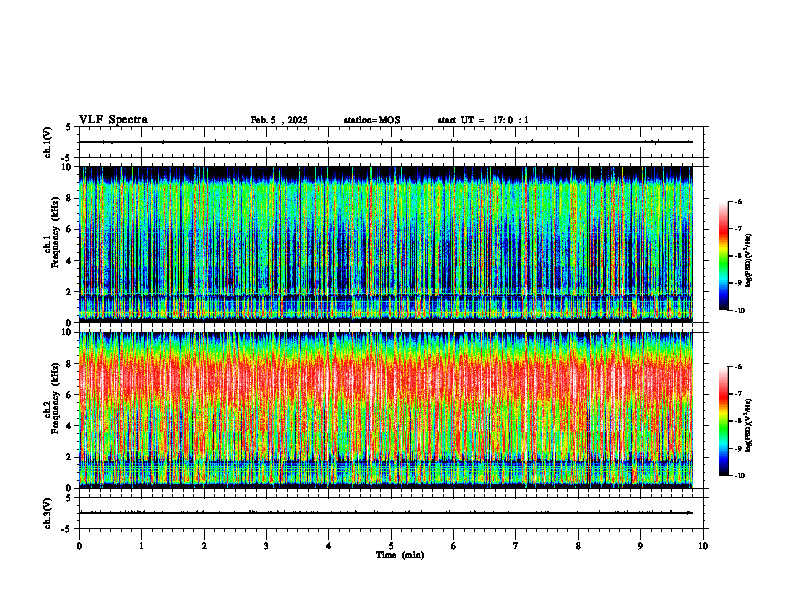Click the ch.1 frequency tick "4"
Image resolution: width=792 pixels, height=612 pixels.
(70, 261)
